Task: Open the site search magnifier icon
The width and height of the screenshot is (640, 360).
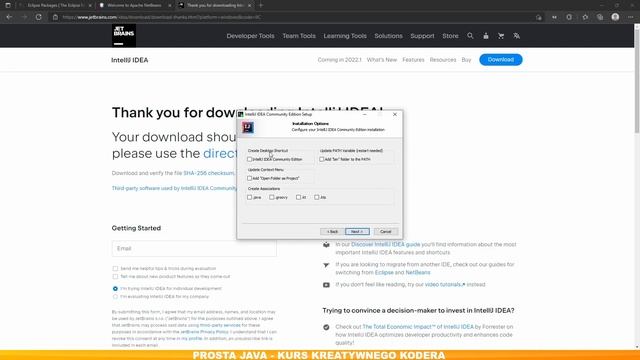Action: (470, 36)
